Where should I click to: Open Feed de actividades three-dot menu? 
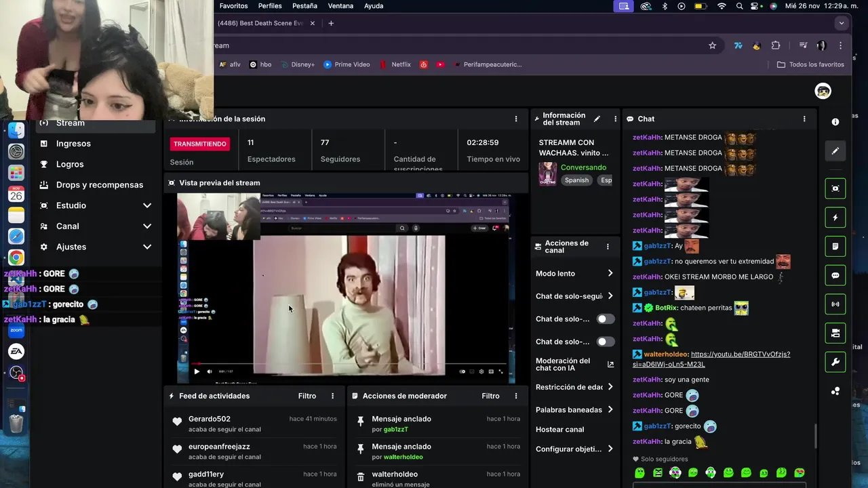pyautogui.click(x=332, y=396)
